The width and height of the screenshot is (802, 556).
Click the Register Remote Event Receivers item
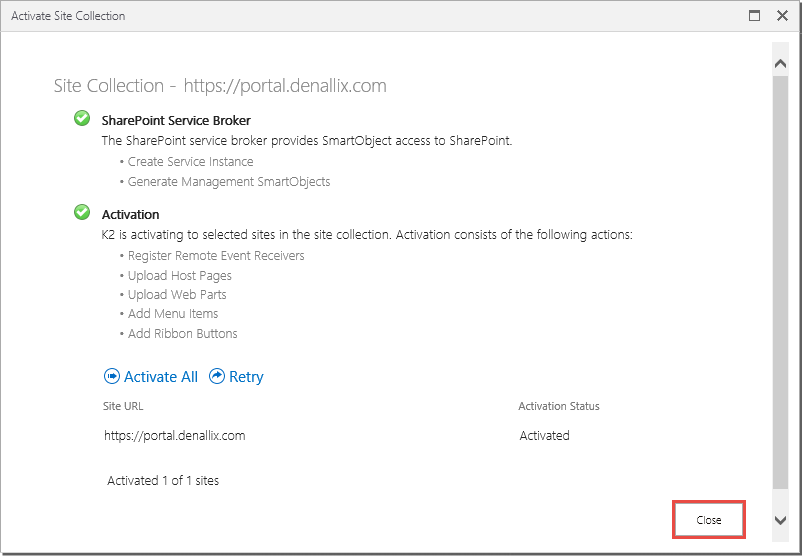(x=216, y=256)
